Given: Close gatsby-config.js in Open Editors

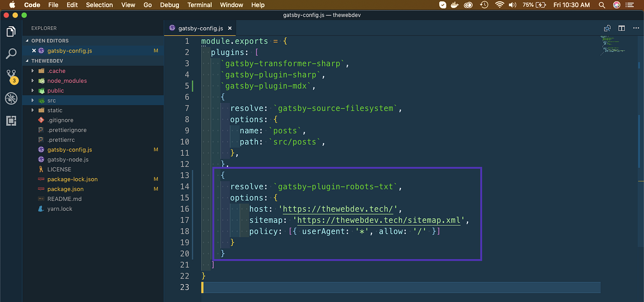Looking at the screenshot, I should [34, 51].
